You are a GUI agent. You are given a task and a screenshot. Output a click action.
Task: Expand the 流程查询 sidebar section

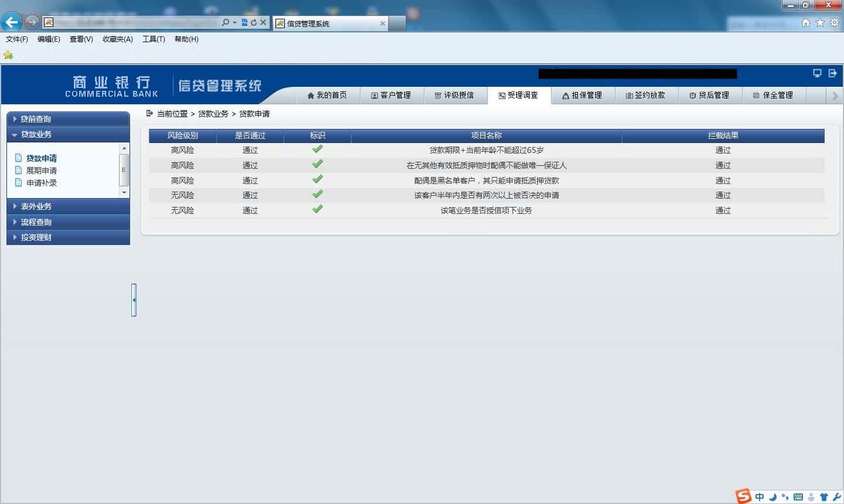(68, 222)
